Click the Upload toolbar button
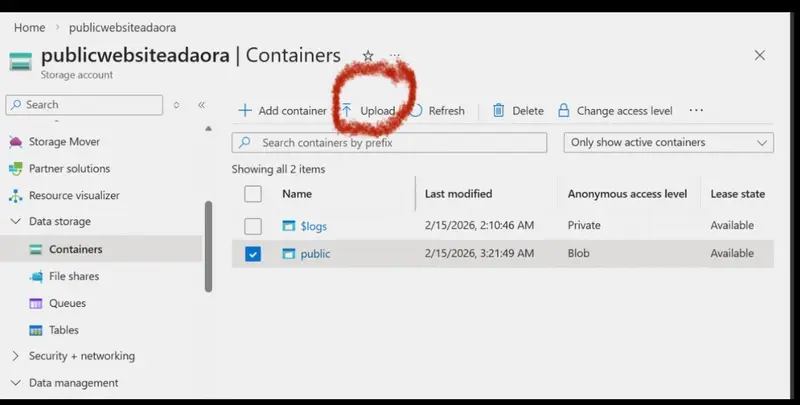The width and height of the screenshot is (800, 405). point(368,111)
